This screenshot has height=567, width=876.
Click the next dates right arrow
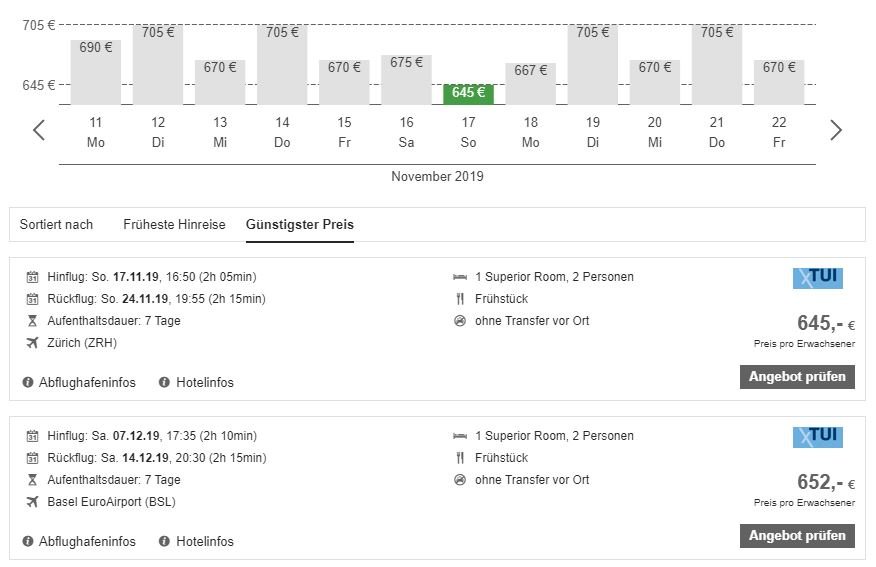click(836, 130)
